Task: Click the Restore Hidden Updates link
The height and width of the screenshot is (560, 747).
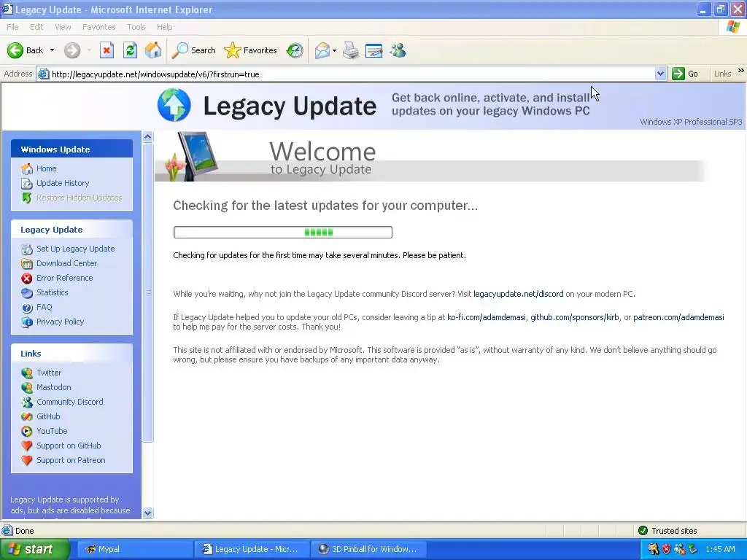Action: click(79, 198)
